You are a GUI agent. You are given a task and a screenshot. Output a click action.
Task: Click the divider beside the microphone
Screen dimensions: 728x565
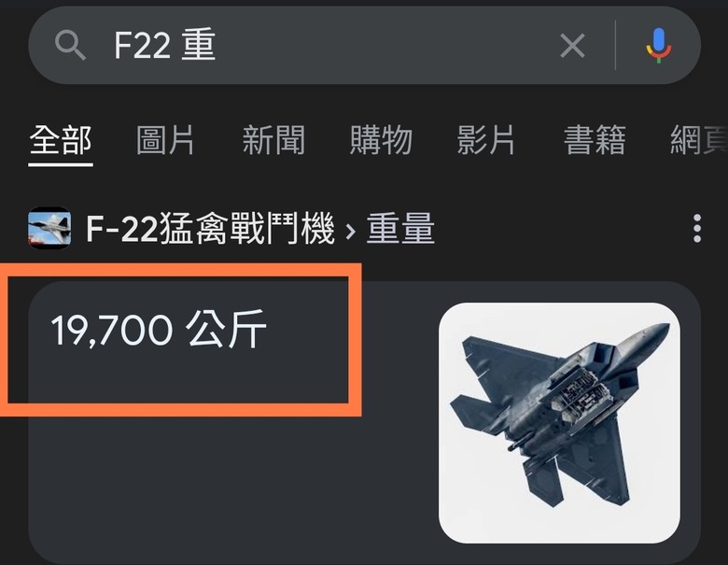coord(616,46)
